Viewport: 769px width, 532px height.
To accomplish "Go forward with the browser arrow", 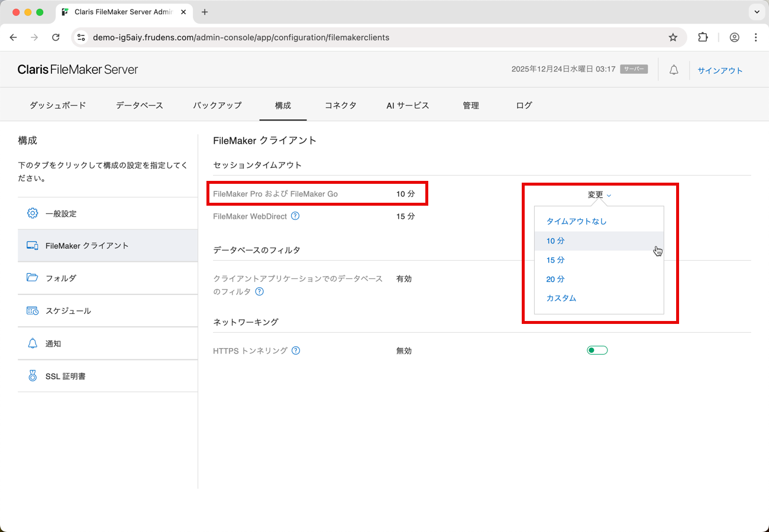I will click(x=34, y=37).
